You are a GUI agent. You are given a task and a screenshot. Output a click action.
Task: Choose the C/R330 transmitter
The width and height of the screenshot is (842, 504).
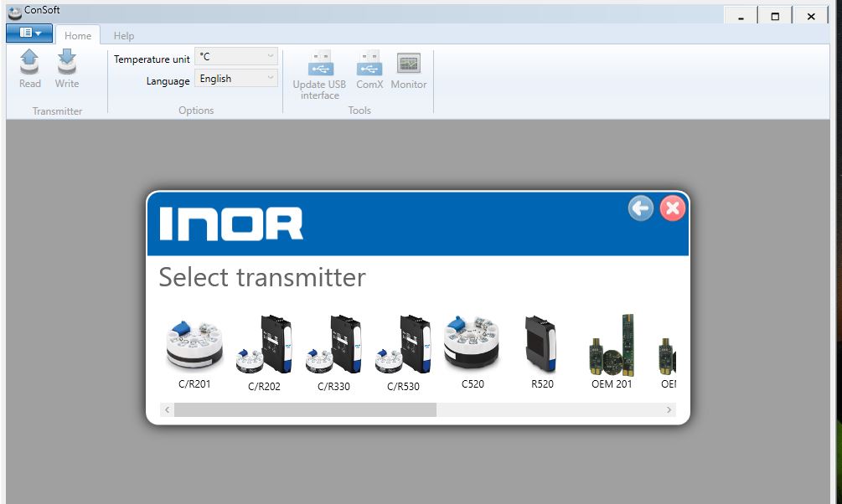[x=333, y=354]
